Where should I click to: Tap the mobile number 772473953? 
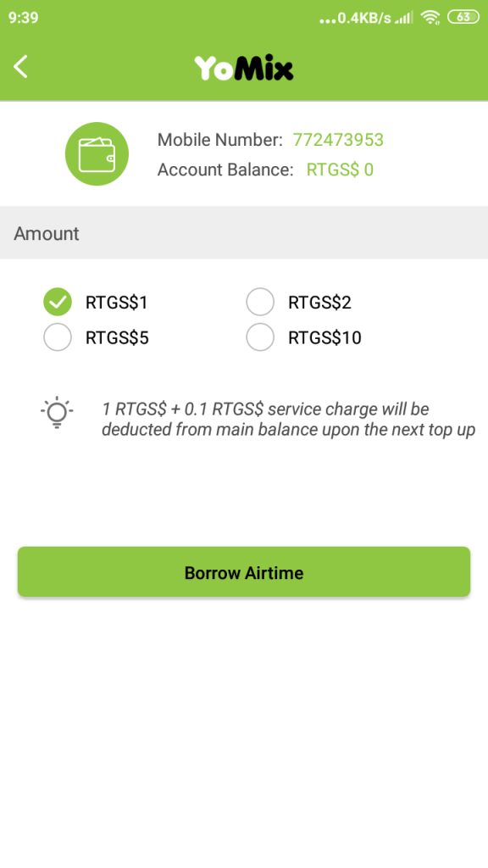click(338, 140)
